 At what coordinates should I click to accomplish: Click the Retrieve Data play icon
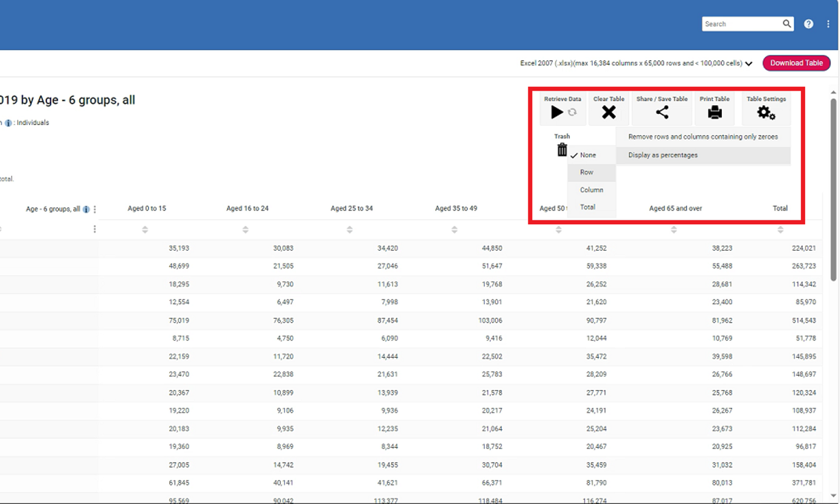[x=557, y=112]
